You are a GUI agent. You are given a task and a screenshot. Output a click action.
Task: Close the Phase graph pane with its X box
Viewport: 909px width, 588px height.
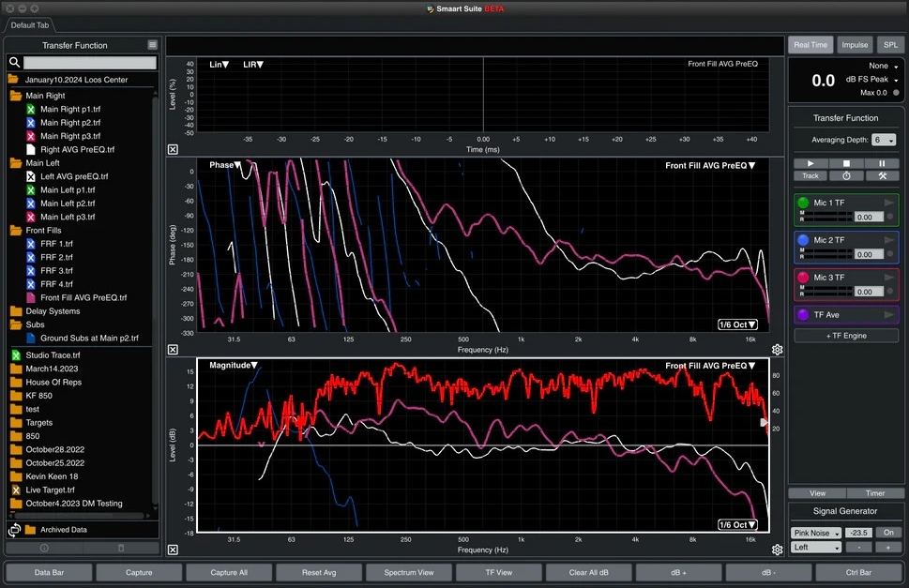tap(173, 349)
